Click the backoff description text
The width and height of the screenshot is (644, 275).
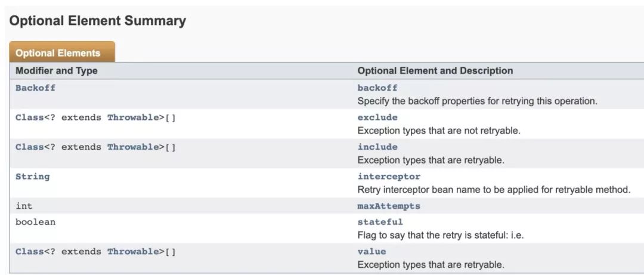coord(477,101)
